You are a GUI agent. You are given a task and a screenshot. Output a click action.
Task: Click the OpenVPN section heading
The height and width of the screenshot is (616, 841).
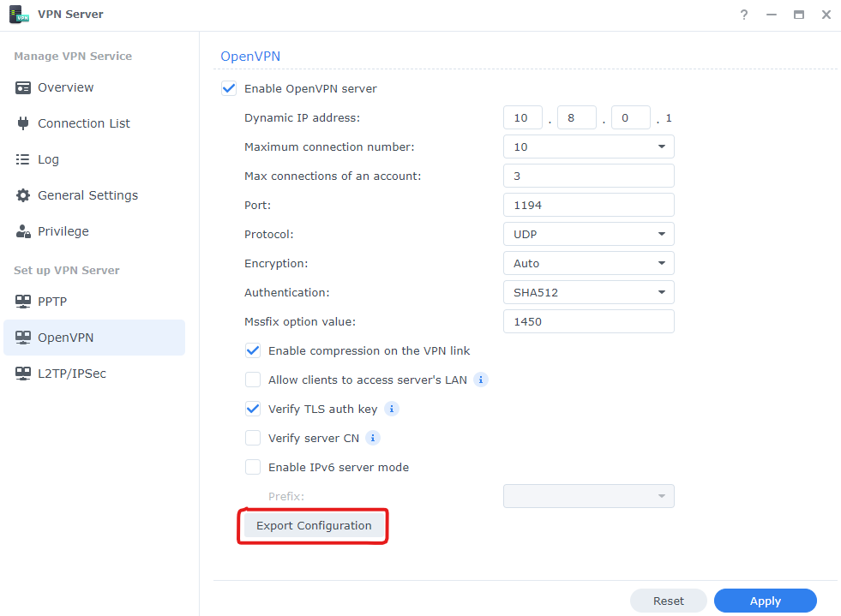(250, 57)
